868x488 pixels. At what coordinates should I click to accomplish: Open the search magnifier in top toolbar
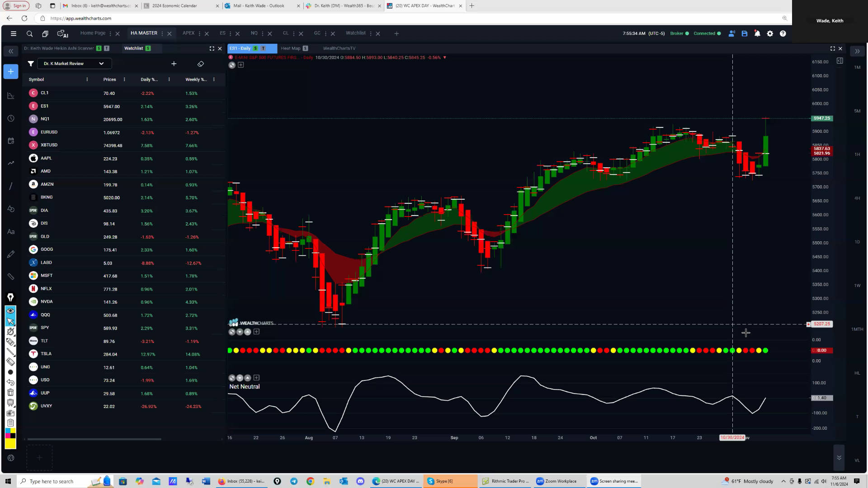[29, 33]
